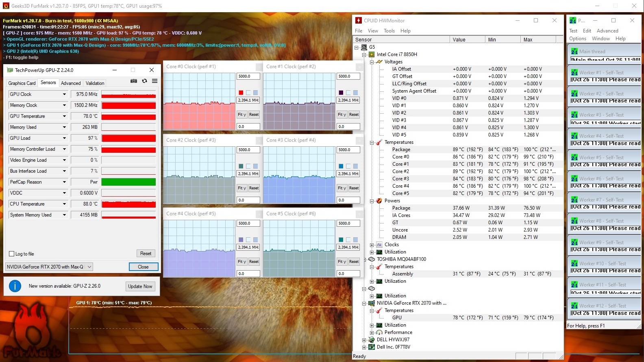Click the TOSHIBA hard drive icon
The image size is (644, 362).
(x=372, y=259)
